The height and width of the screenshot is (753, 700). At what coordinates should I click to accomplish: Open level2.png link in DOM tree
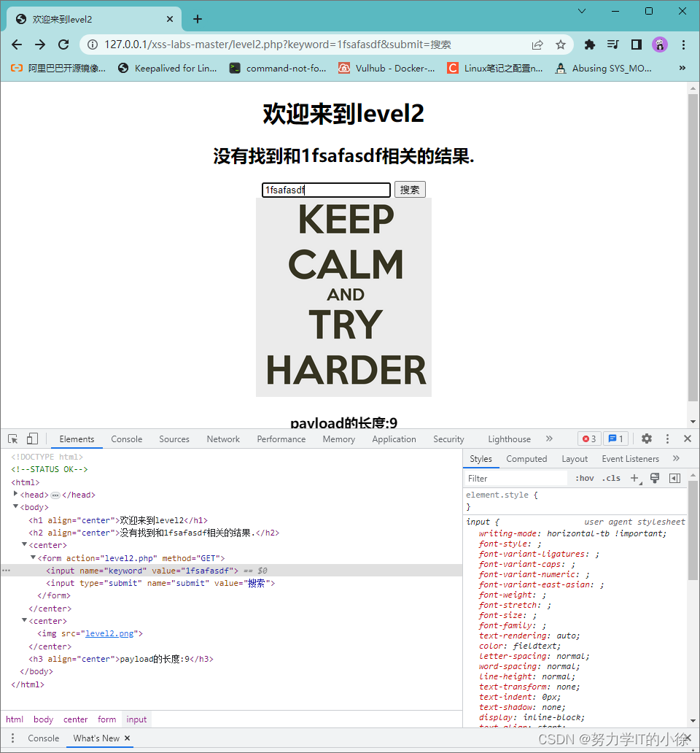tap(109, 633)
